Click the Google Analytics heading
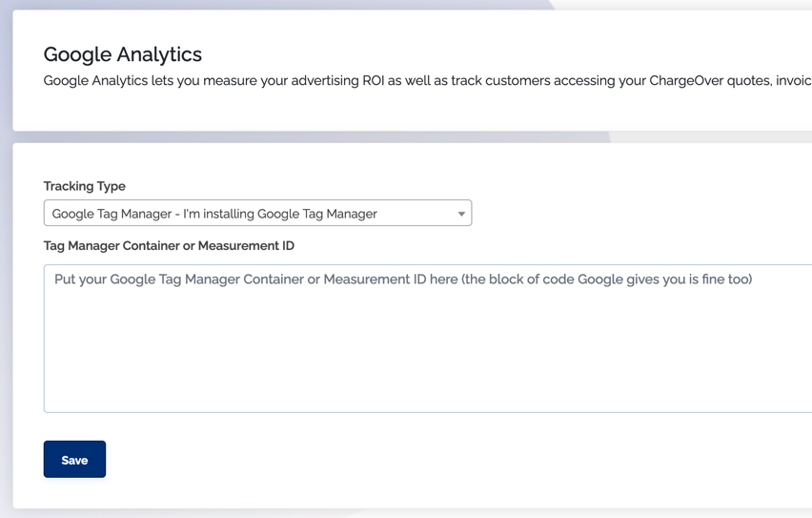 [123, 54]
